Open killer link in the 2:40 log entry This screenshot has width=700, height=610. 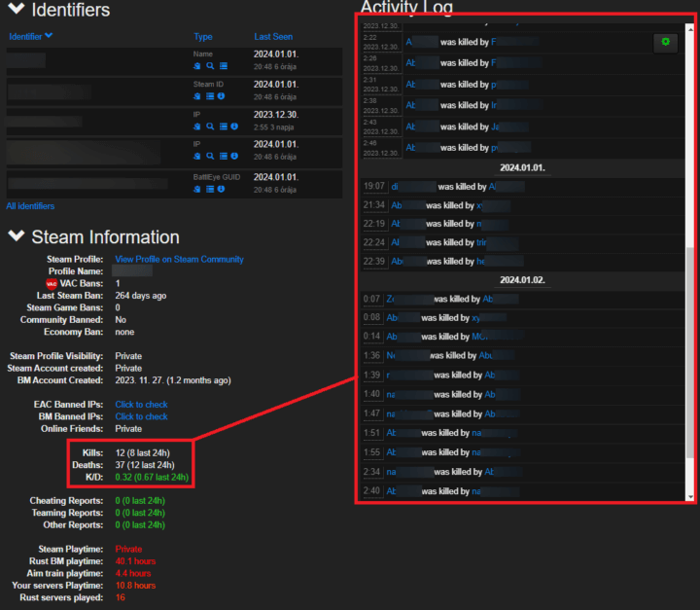496,491
